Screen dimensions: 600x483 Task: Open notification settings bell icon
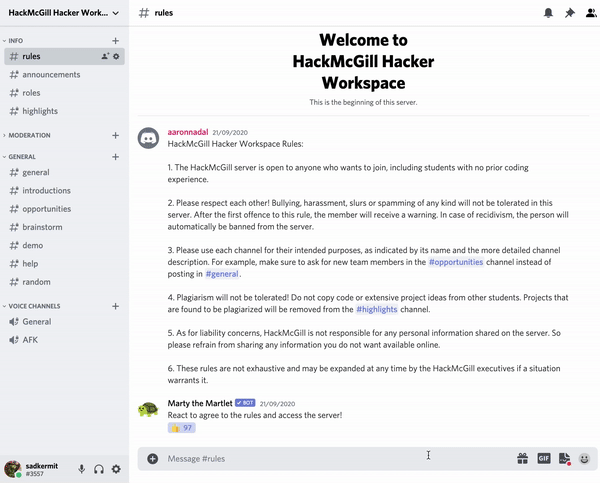pos(548,13)
